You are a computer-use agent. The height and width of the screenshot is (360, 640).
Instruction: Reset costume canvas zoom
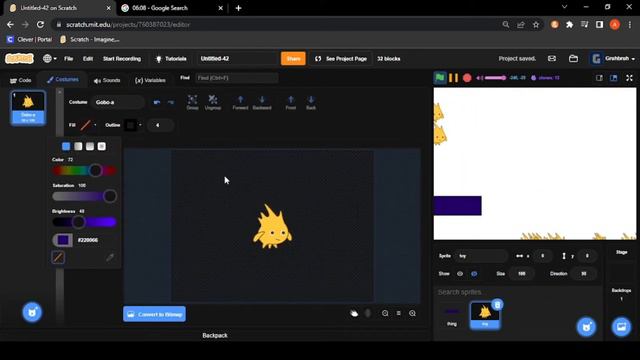coord(398,313)
